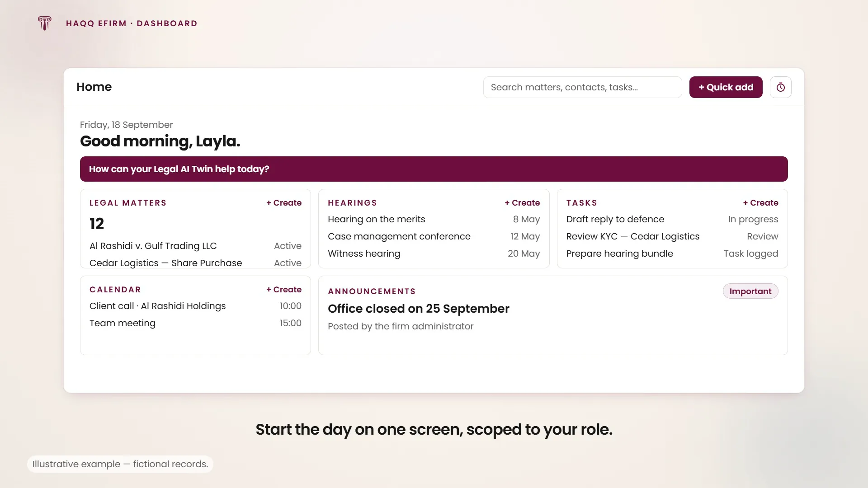The height and width of the screenshot is (488, 868).
Task: Open Al Rashidi v. Gulf Trading LLC matter
Action: click(x=195, y=246)
